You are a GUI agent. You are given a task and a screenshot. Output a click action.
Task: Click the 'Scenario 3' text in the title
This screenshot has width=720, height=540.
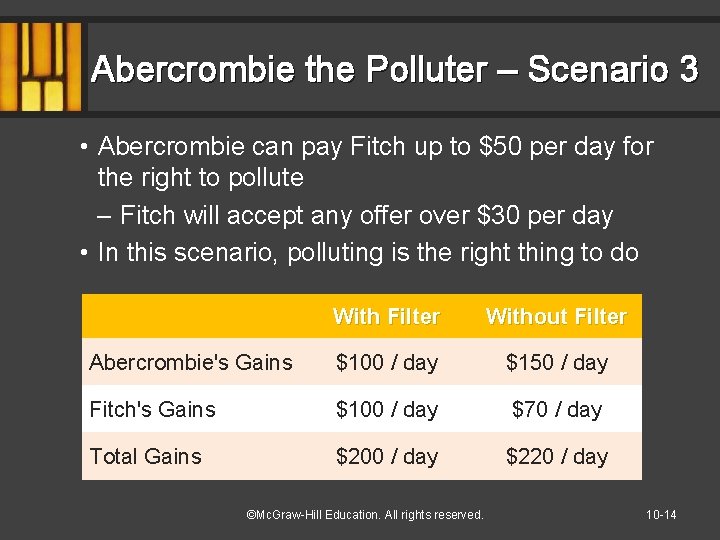[612, 69]
